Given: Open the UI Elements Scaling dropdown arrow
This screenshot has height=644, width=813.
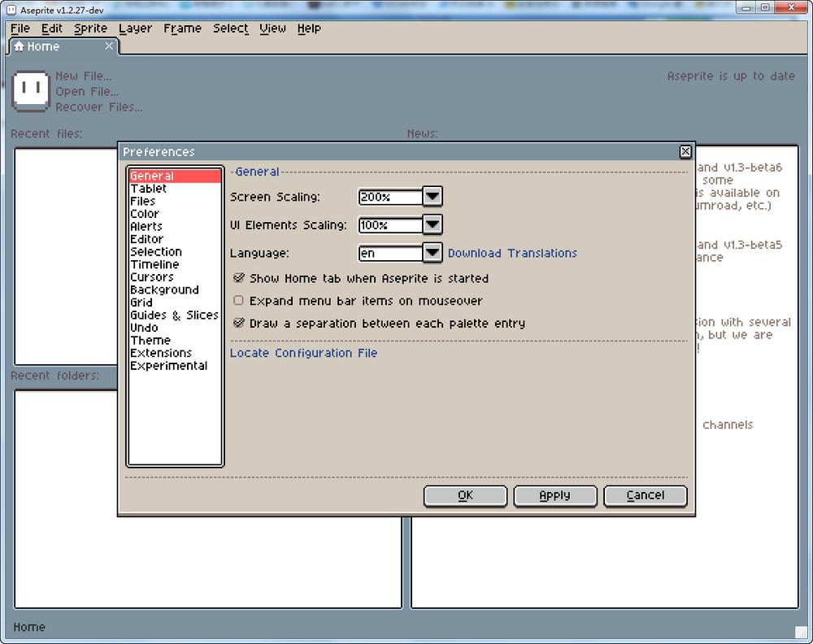Looking at the screenshot, I should pos(433,225).
